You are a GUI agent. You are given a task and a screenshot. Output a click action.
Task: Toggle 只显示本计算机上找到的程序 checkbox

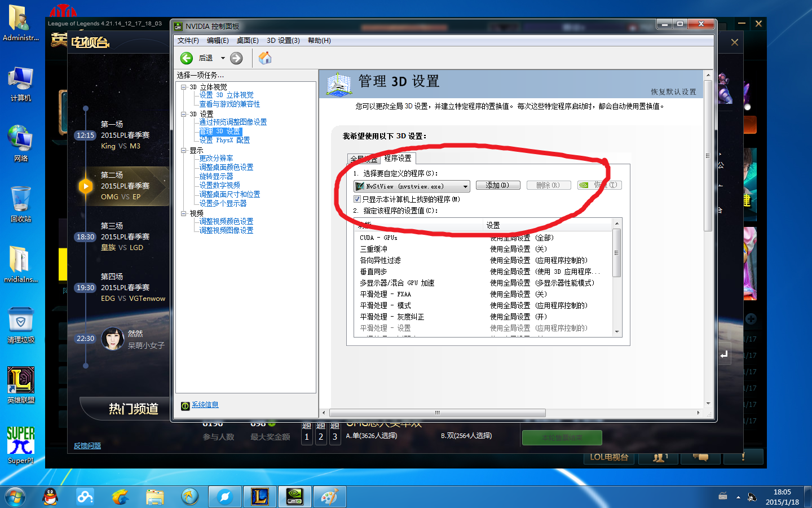click(x=357, y=199)
